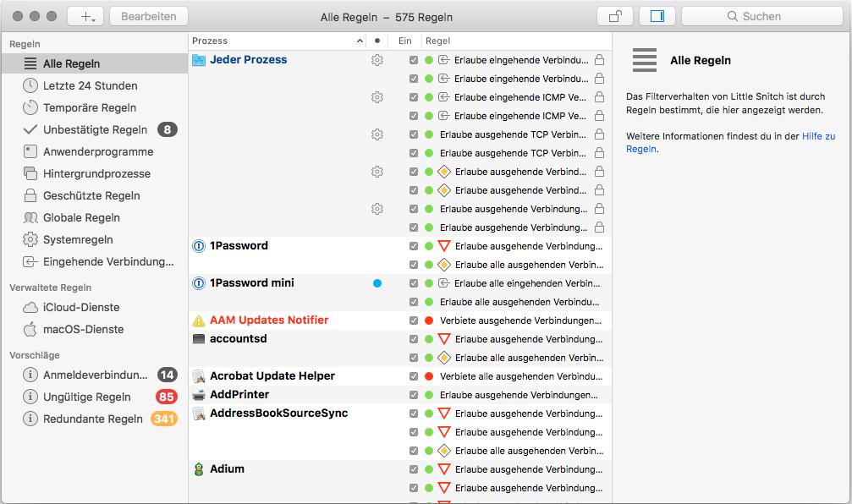This screenshot has width=852, height=504.
Task: Focus the Suchen search field
Action: (762, 16)
